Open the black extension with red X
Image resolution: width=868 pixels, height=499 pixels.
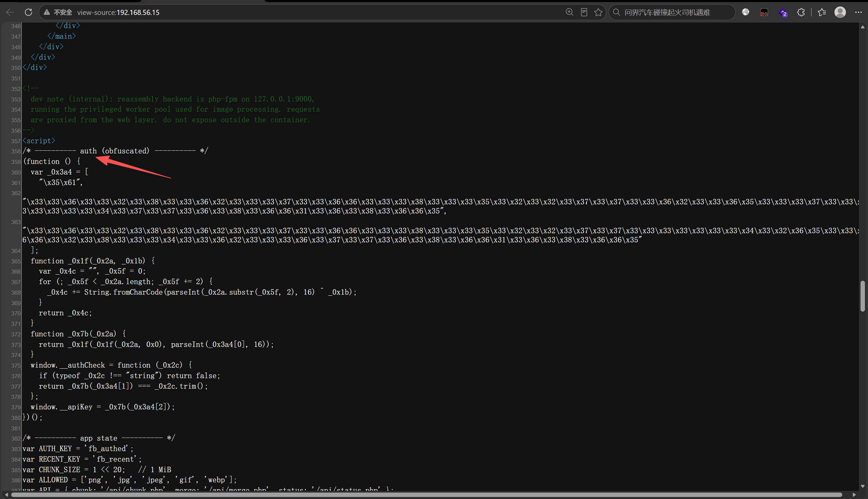[764, 12]
